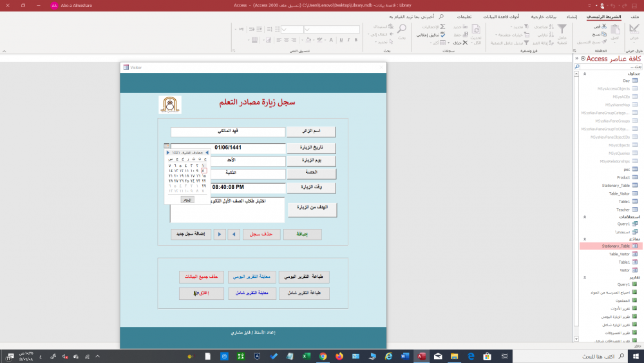
Task: Click the previous record blue arrow button
Action: [x=234, y=234]
